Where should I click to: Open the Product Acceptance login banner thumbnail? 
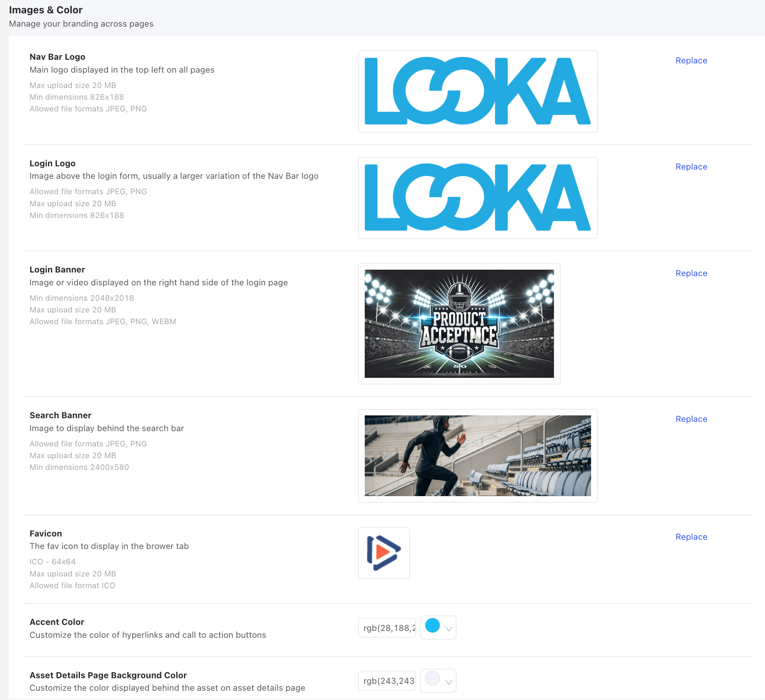pyautogui.click(x=459, y=324)
